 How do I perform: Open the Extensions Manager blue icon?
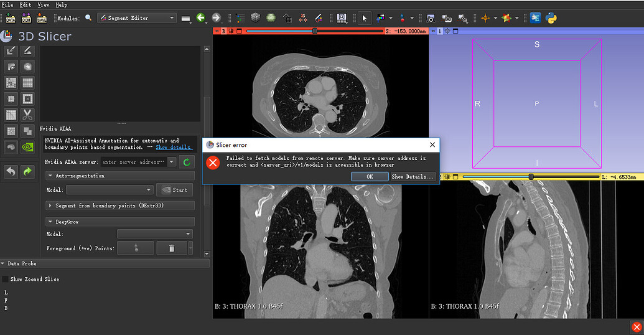coord(535,17)
